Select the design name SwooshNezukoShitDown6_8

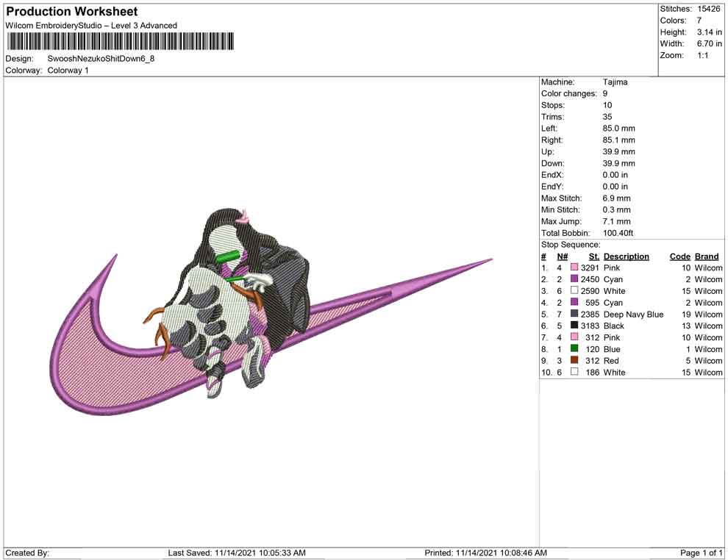[x=101, y=59]
